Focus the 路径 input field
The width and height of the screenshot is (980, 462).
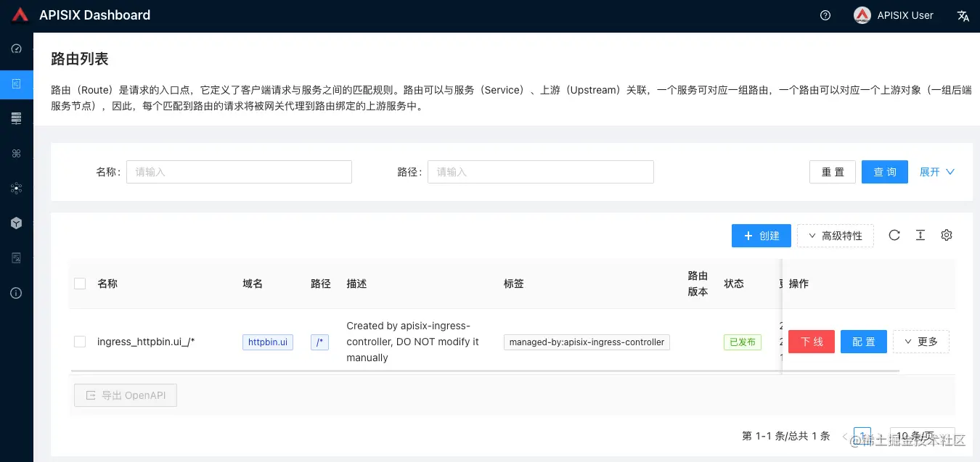click(x=541, y=172)
